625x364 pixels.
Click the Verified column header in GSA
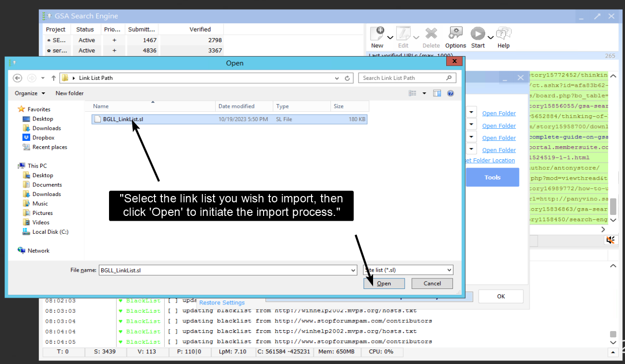pos(200,30)
